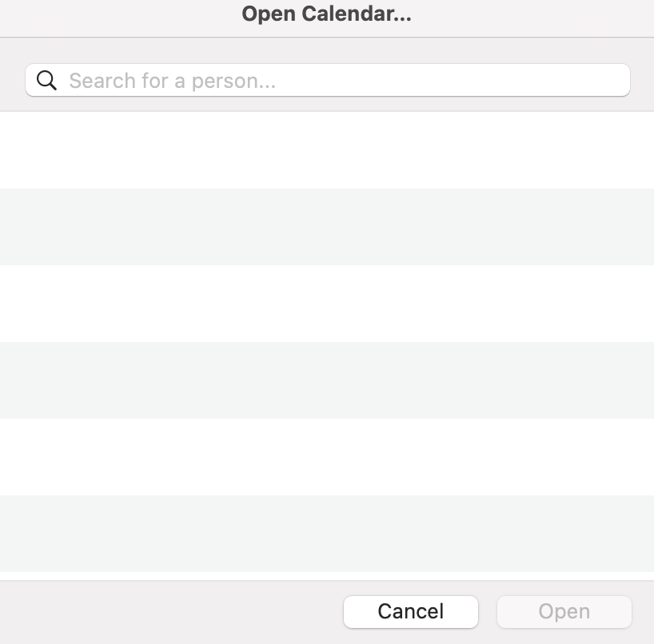Click the thin white strip above footer
The width and height of the screenshot is (654, 644).
pyautogui.click(x=327, y=576)
